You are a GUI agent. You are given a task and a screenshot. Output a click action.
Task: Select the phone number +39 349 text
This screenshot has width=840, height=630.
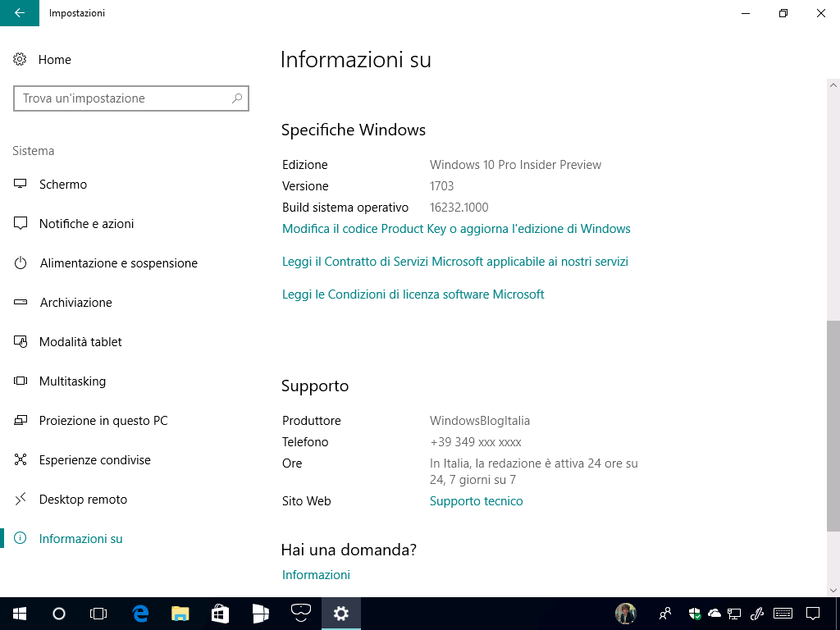click(476, 442)
